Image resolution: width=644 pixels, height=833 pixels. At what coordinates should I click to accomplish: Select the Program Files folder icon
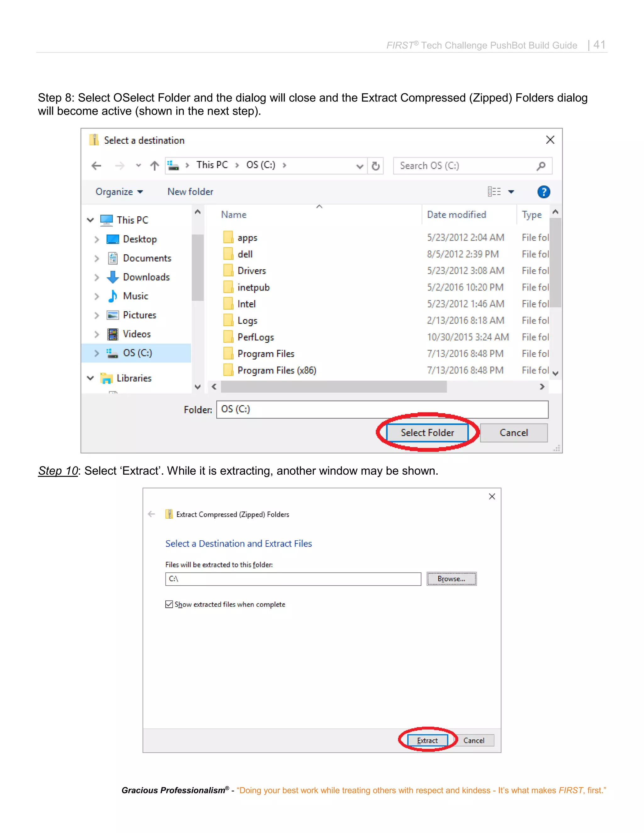228,353
